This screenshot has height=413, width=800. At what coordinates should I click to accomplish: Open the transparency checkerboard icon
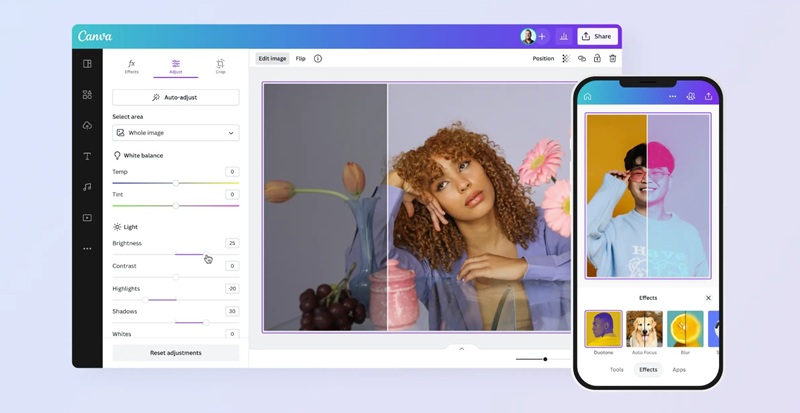pyautogui.click(x=566, y=59)
